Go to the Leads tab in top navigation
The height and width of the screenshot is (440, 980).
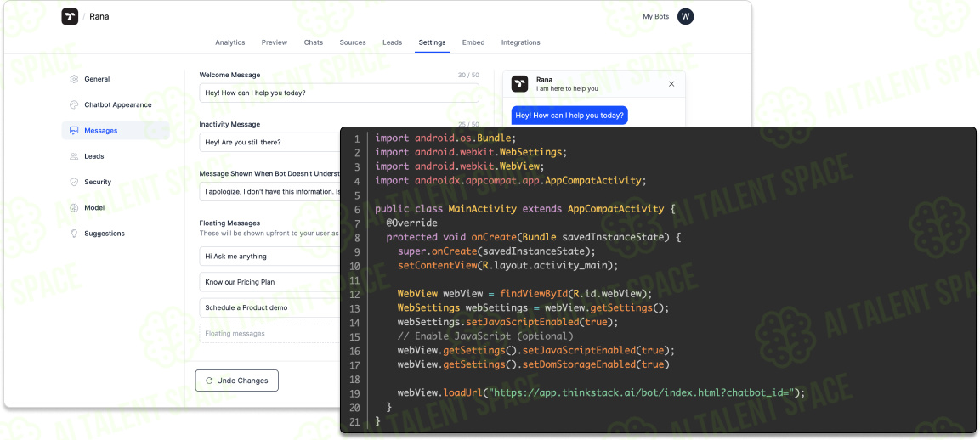point(392,42)
